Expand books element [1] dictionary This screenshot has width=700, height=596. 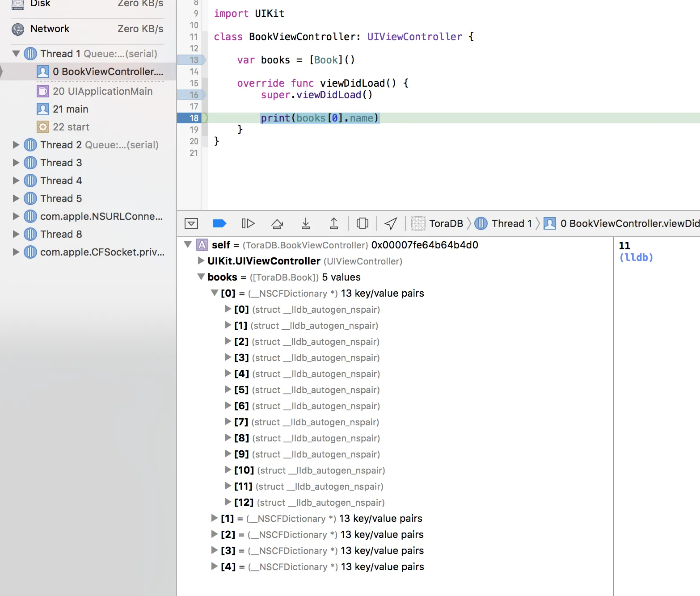click(x=215, y=518)
